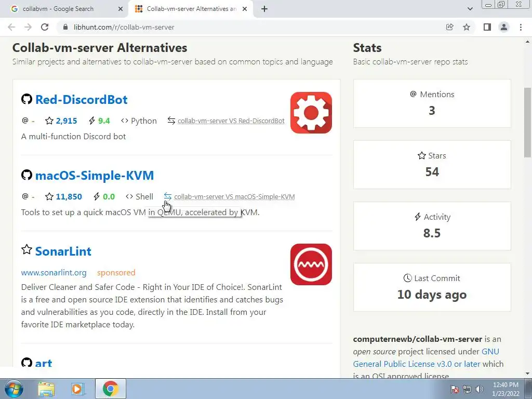The height and width of the screenshot is (399, 532).
Task: Click compare arrows icon for Red-DiscordBot
Action: point(171,121)
